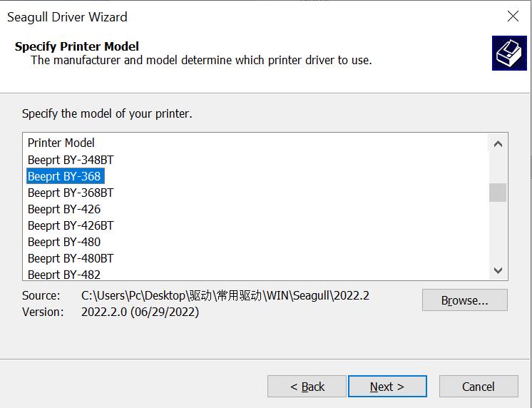The height and width of the screenshot is (408, 532).
Task: Click the version 2022.2.0 text
Action: [x=140, y=312]
